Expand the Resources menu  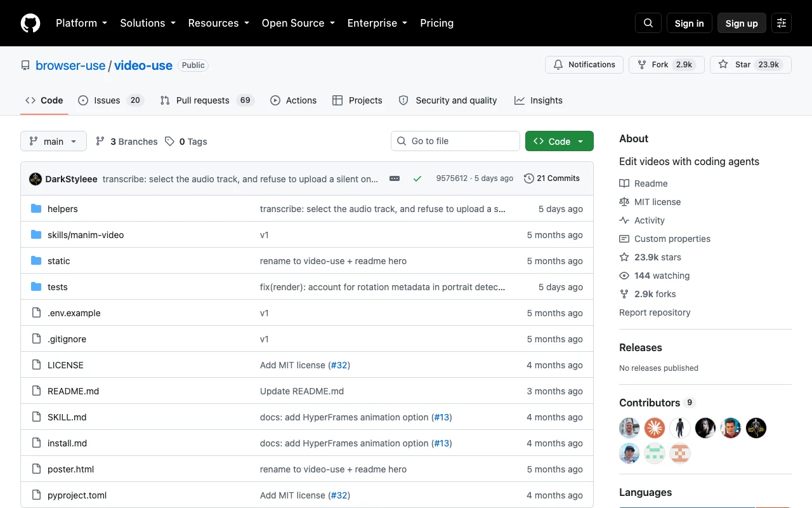218,23
